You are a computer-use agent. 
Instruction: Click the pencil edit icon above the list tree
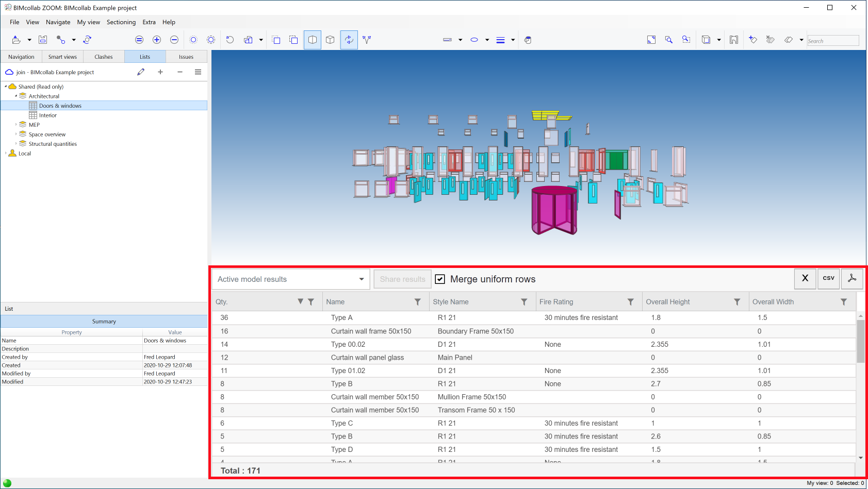tap(141, 72)
